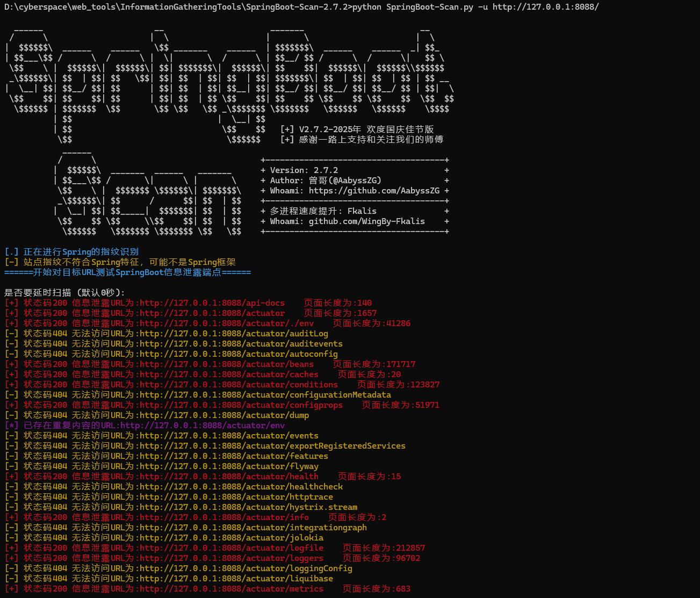The height and width of the screenshot is (598, 700).
Task: Click the actuator/events 404 line
Action: (161, 436)
